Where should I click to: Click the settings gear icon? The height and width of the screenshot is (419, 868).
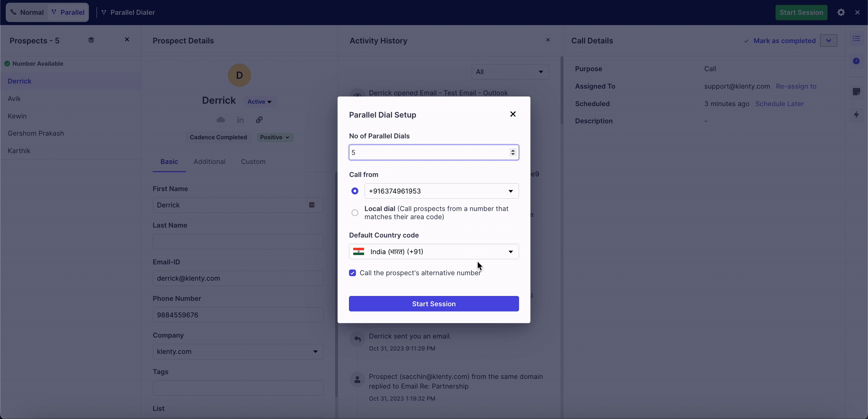click(x=841, y=13)
